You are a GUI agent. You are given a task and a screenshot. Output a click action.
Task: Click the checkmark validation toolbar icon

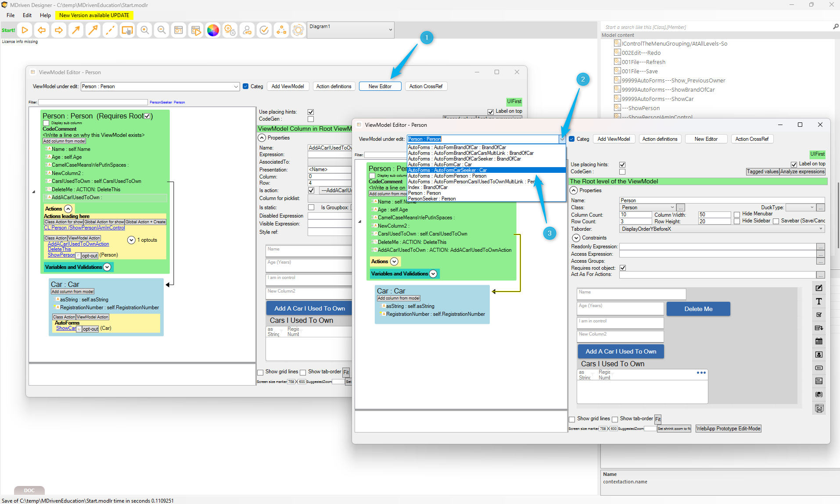click(264, 30)
